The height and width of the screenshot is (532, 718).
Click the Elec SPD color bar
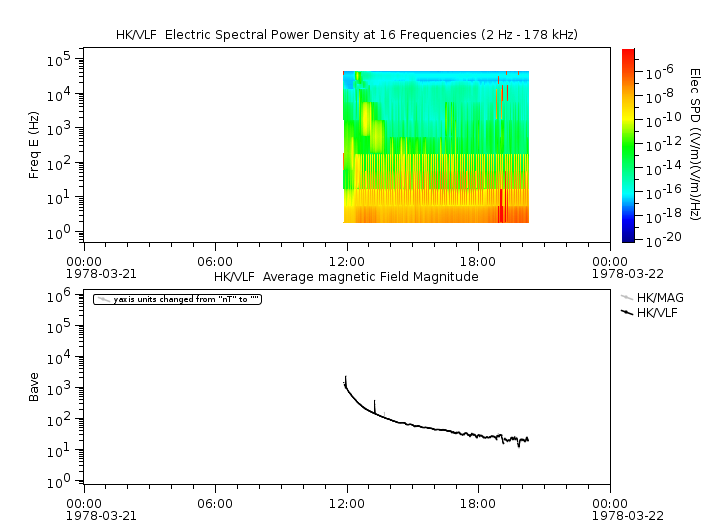(x=628, y=146)
